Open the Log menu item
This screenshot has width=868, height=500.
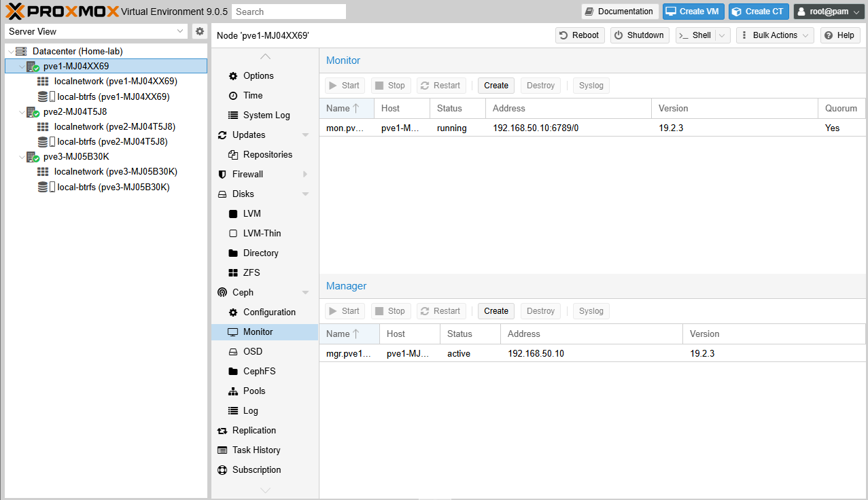click(x=264, y=411)
